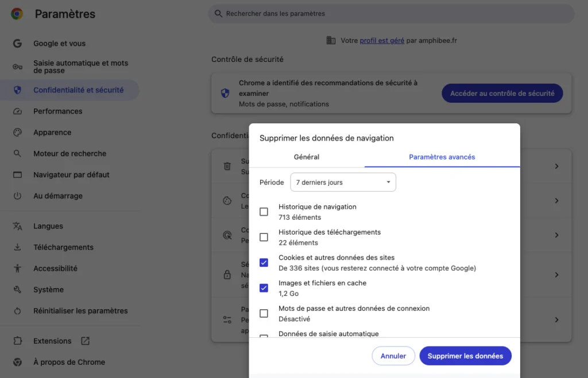The width and height of the screenshot is (588, 378).
Task: Expand the cookie row chevron in background list
Action: [557, 201]
